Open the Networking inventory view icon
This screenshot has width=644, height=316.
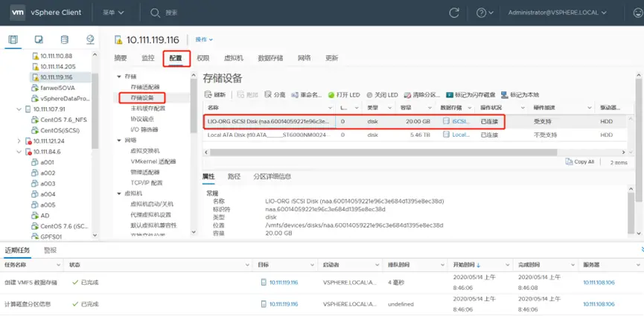[90, 39]
